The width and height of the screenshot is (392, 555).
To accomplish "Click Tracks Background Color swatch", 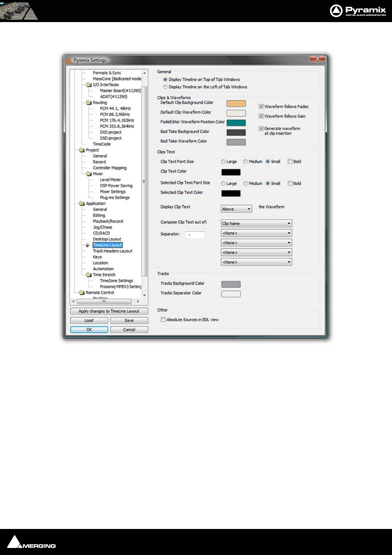I will pos(231,284).
